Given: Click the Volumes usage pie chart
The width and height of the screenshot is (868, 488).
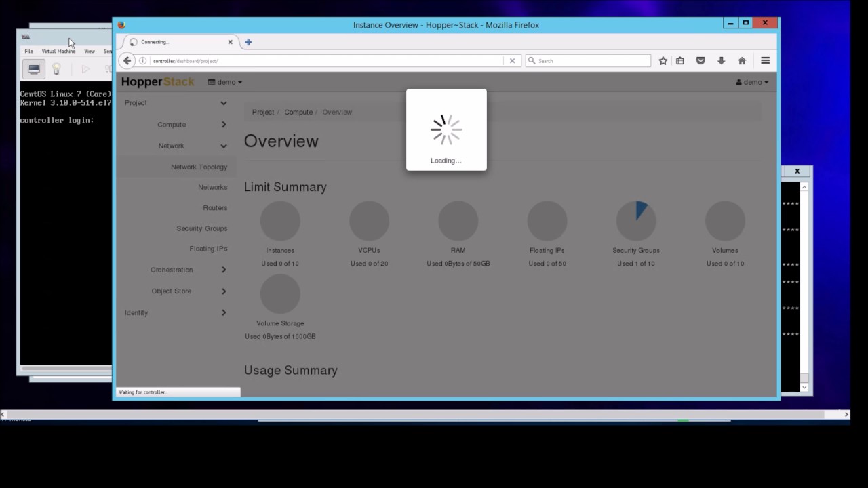Looking at the screenshot, I should (x=725, y=220).
